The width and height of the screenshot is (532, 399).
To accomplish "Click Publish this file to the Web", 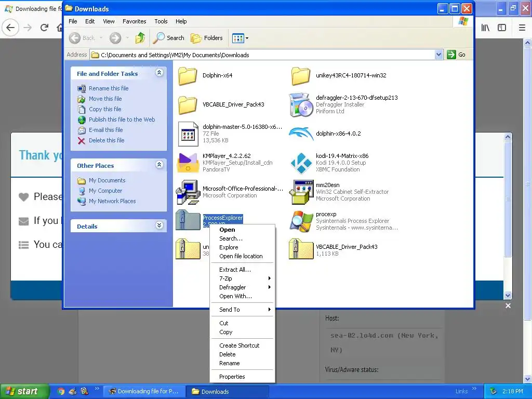I will [x=122, y=119].
